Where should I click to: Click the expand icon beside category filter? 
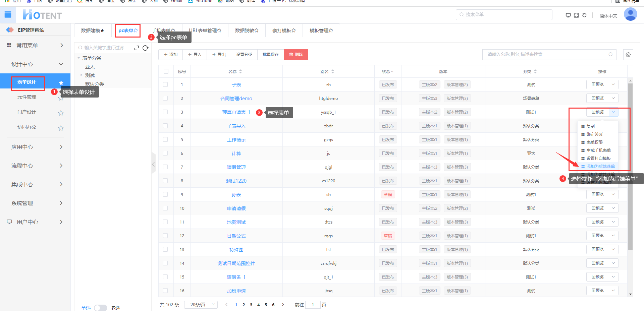[137, 48]
